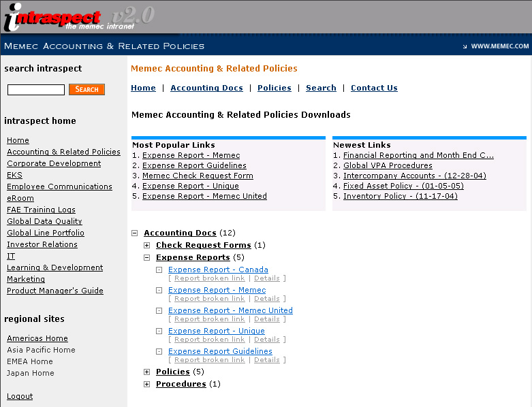Viewport: 532px width, 407px height.
Task: Open Contact Us in top navigation
Action: [374, 88]
